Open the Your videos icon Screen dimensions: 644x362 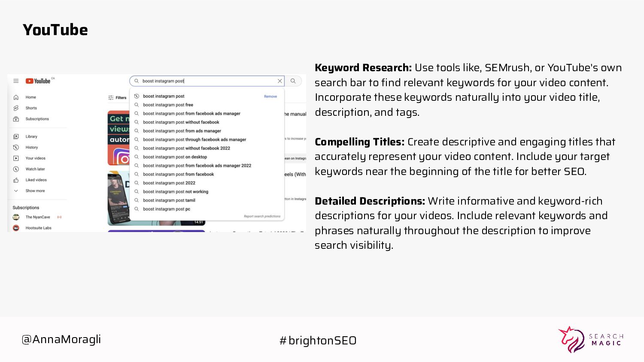[16, 158]
